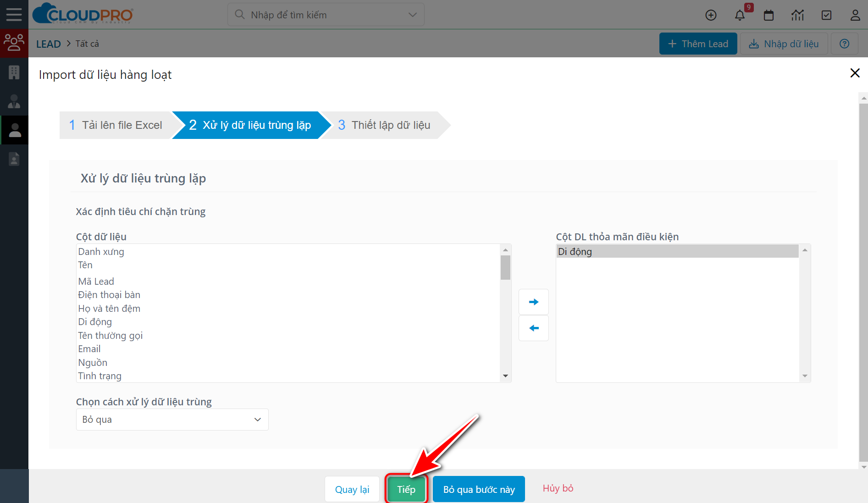Click 'Tất cả' breadcrumb
This screenshot has width=868, height=503.
[87, 44]
